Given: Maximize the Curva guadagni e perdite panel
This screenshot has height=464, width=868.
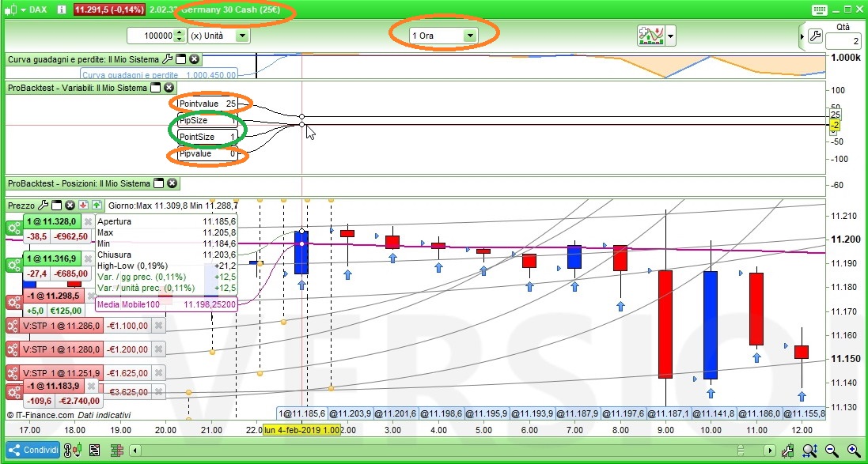Looking at the screenshot, I should point(180,58).
